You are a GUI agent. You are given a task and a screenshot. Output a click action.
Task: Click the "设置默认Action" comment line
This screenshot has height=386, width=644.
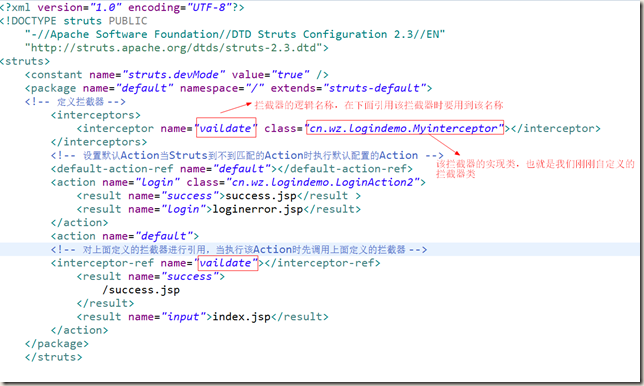click(247, 156)
